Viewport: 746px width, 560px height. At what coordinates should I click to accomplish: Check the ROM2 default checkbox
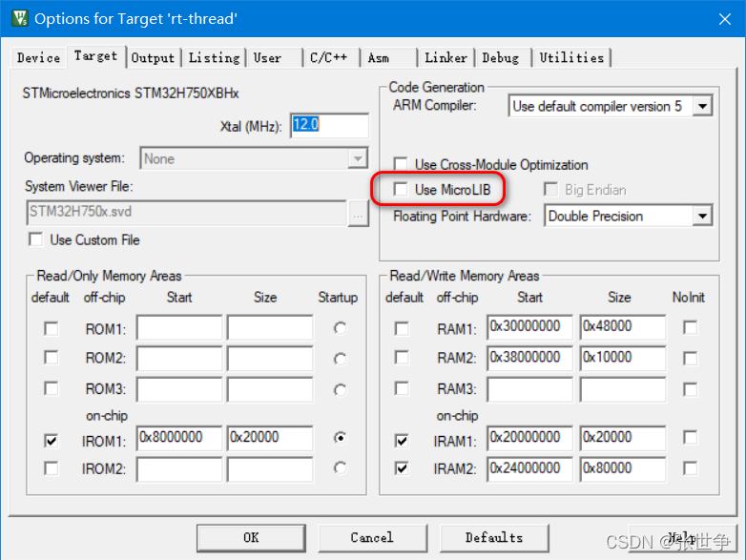51,358
